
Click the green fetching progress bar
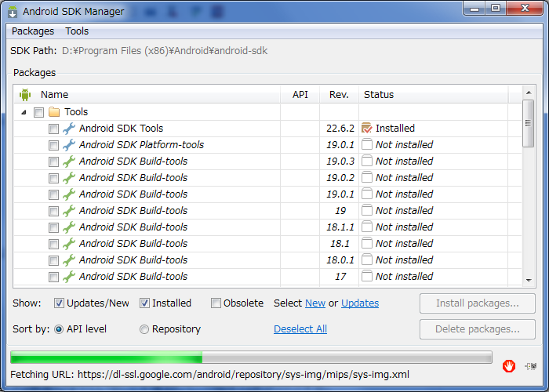[x=251, y=358]
